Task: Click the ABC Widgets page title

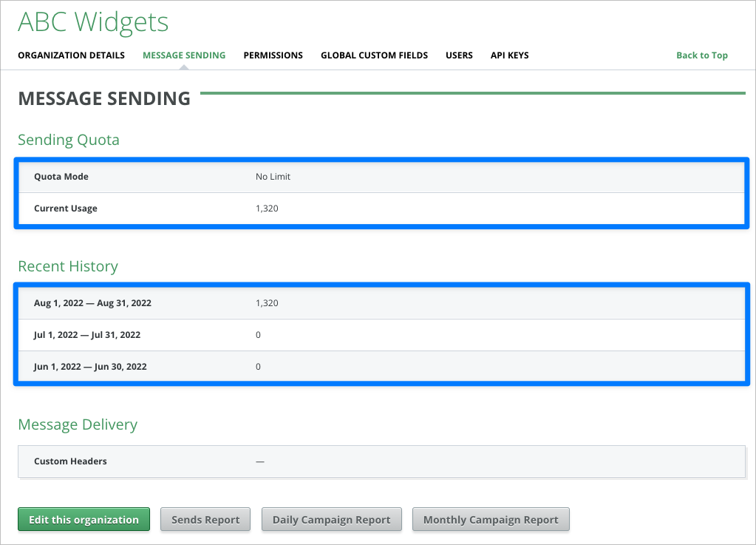Action: tap(93, 22)
